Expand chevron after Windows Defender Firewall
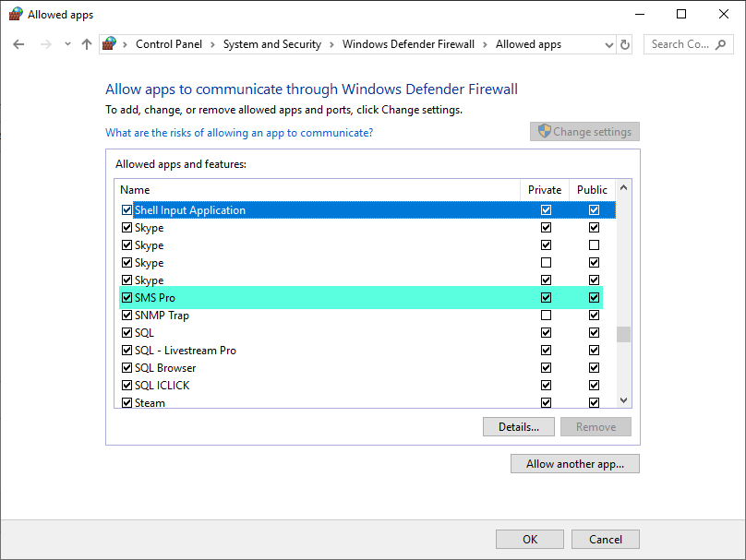746x560 pixels. (485, 44)
